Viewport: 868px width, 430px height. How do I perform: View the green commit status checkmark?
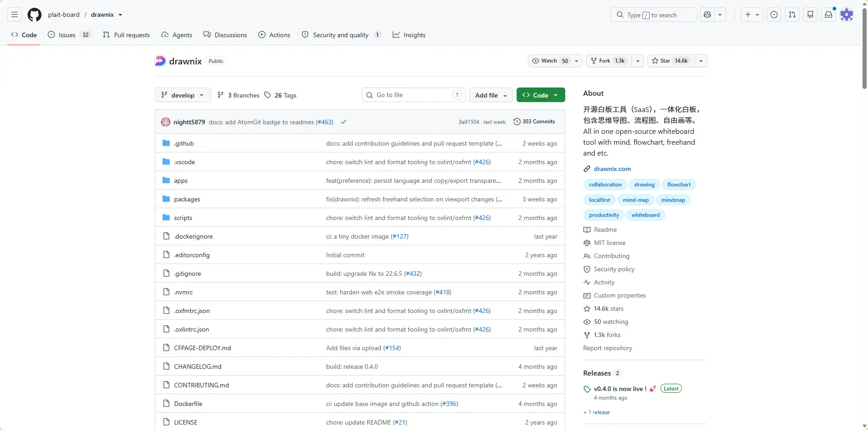344,122
